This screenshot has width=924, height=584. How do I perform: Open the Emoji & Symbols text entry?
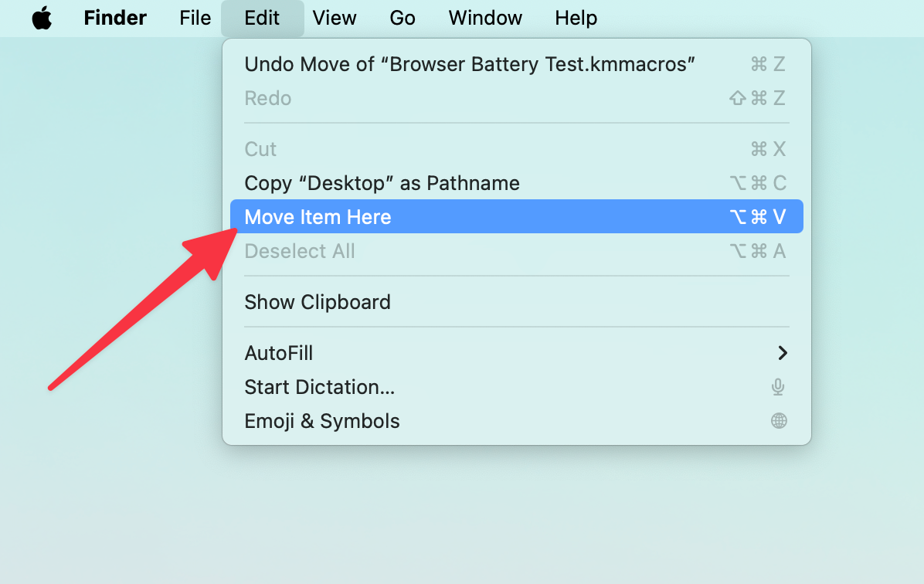coord(322,421)
